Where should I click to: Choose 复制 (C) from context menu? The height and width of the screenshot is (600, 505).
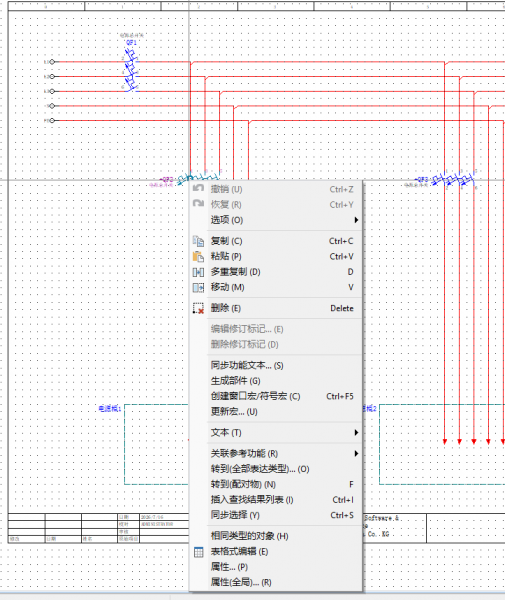tap(276, 241)
